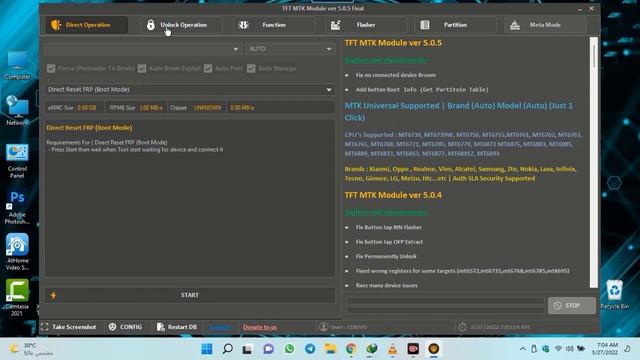This screenshot has width=640, height=360.
Task: Click the user avatar icon in status bar
Action: click(x=324, y=327)
